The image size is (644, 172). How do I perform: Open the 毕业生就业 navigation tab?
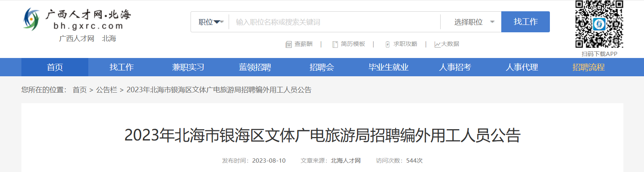[388, 67]
